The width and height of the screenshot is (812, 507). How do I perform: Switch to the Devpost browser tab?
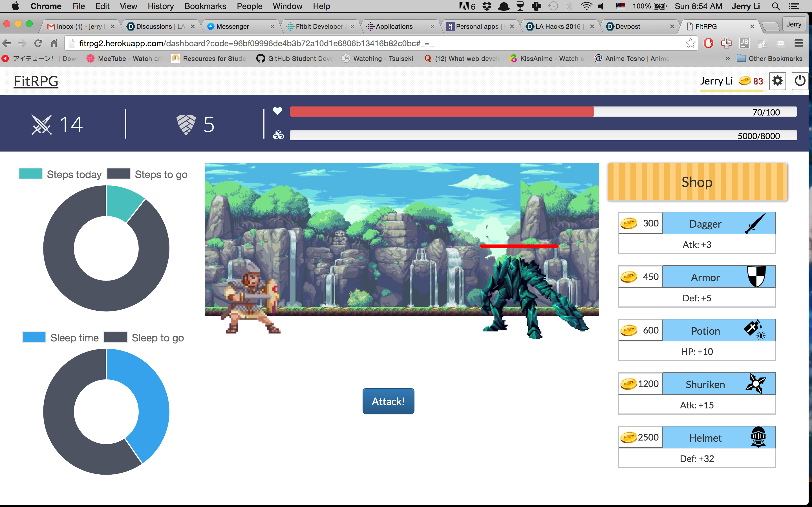tap(628, 26)
